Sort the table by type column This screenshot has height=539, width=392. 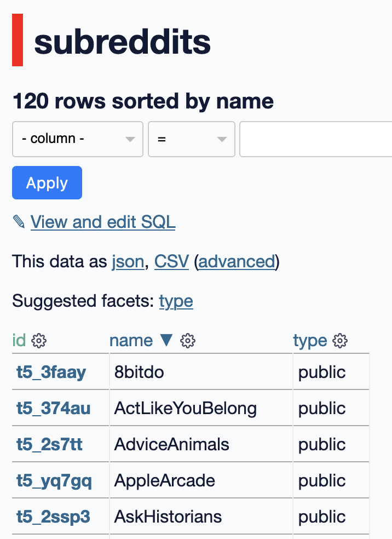[x=310, y=341]
